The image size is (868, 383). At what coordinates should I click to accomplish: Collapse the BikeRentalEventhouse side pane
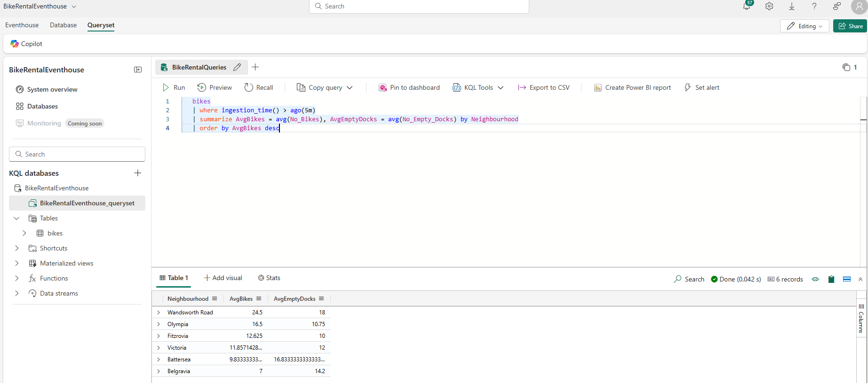[x=138, y=70]
